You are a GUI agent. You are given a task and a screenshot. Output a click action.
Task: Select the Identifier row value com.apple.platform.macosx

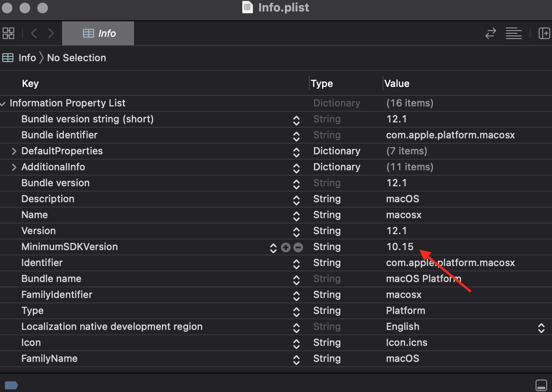[x=450, y=263]
